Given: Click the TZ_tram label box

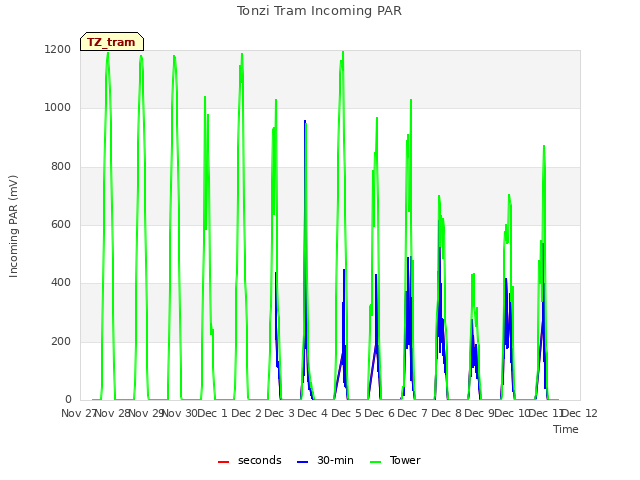Looking at the screenshot, I should [x=112, y=42].
